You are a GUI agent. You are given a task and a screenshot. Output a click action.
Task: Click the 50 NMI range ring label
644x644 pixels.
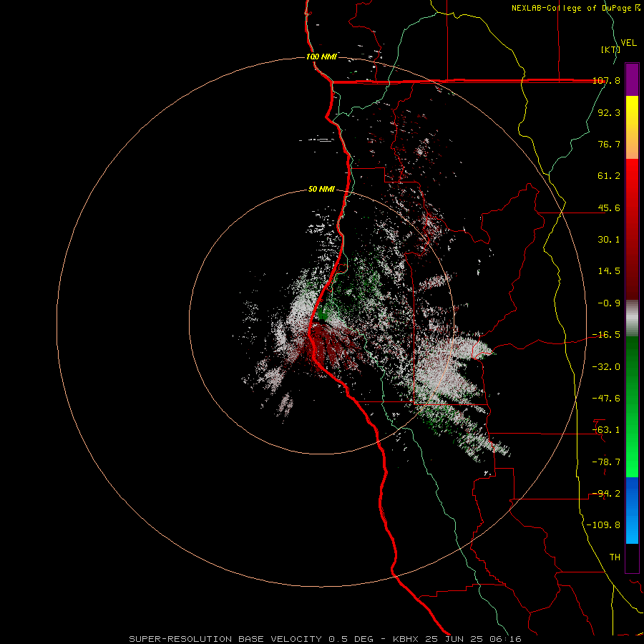point(321,190)
